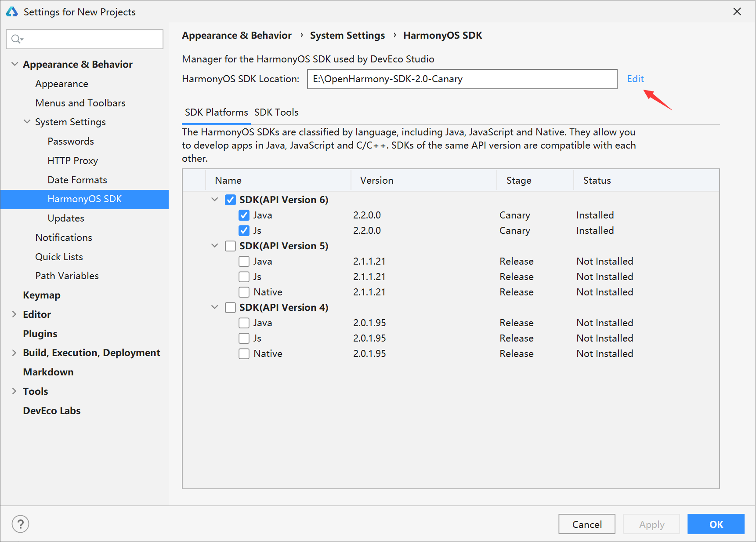The image size is (756, 542).
Task: Select HarmonyOS SDK tree item
Action: (84, 199)
